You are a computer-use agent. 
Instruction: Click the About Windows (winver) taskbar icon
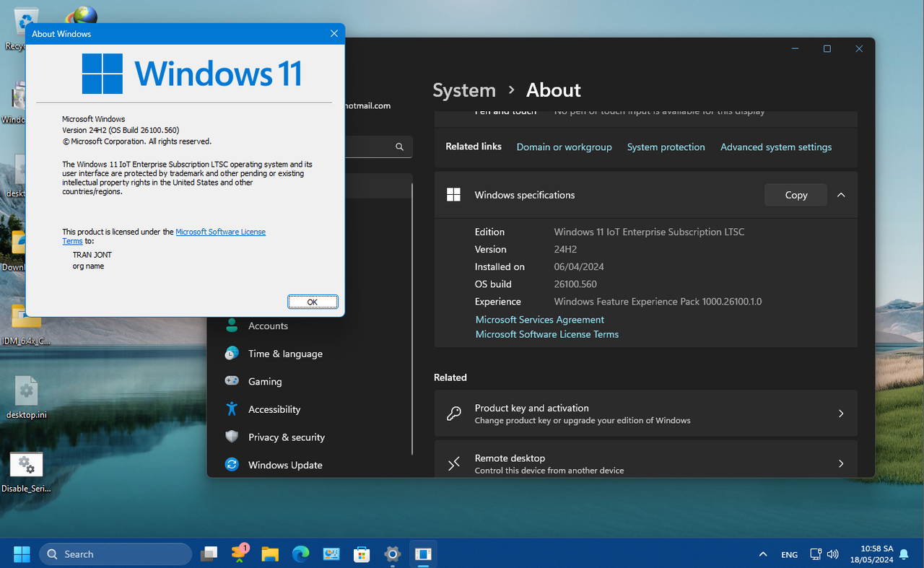[x=423, y=554]
